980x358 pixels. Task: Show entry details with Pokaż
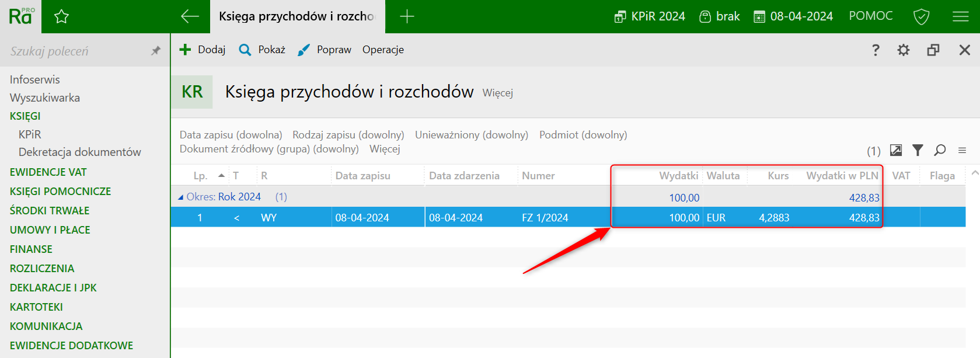(x=262, y=50)
